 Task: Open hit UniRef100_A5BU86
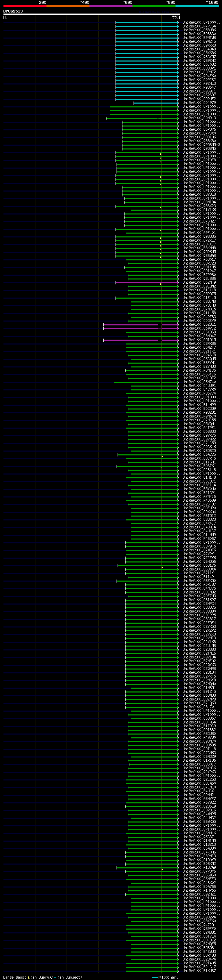[x=199, y=30]
